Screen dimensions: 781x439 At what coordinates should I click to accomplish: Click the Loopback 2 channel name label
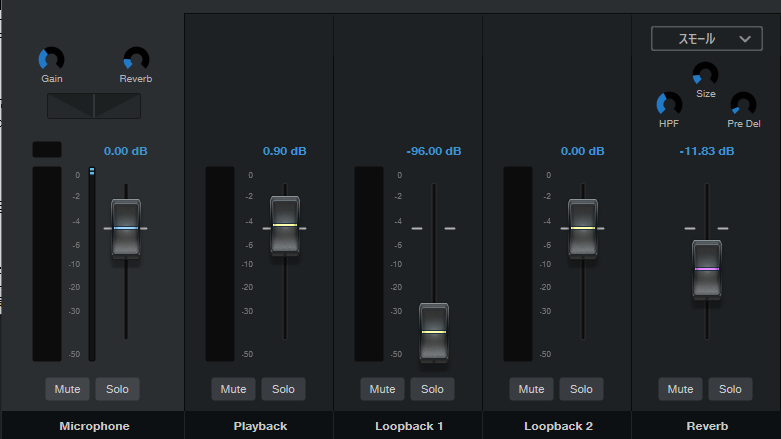pos(558,426)
